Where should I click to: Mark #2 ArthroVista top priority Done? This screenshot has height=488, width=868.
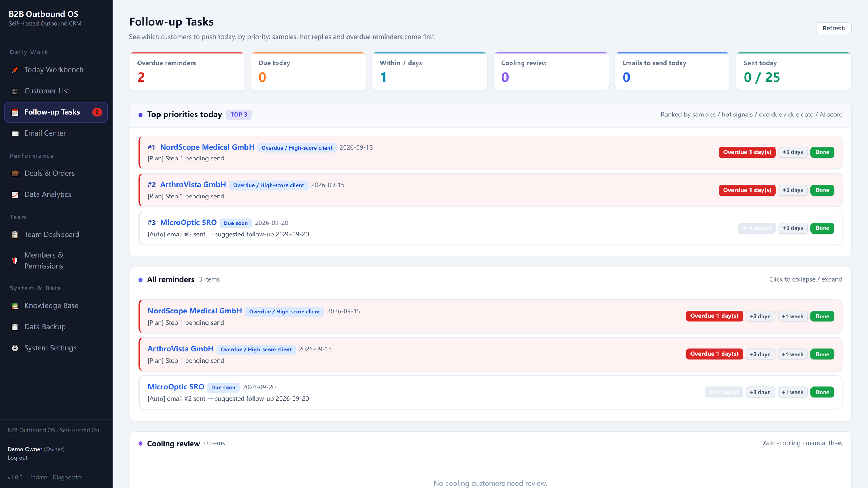(x=822, y=190)
